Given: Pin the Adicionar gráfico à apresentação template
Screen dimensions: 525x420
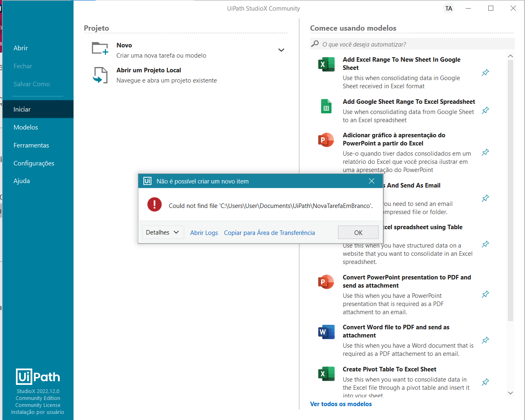Looking at the screenshot, I should click(485, 152).
